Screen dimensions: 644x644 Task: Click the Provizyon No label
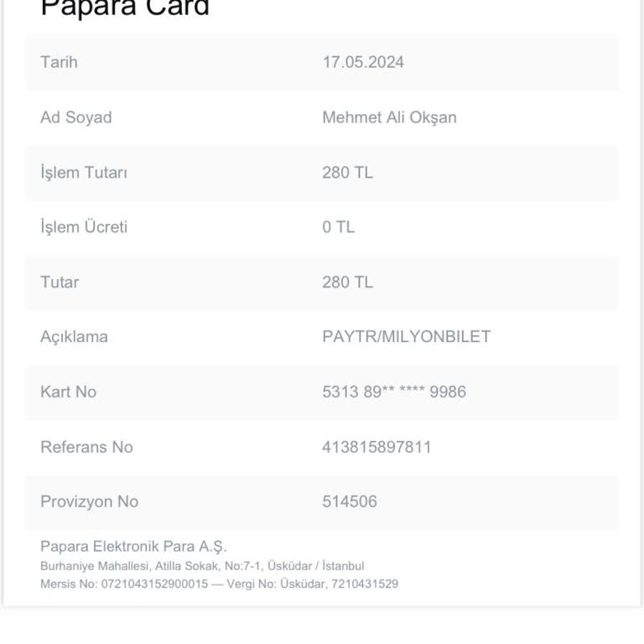point(89,501)
